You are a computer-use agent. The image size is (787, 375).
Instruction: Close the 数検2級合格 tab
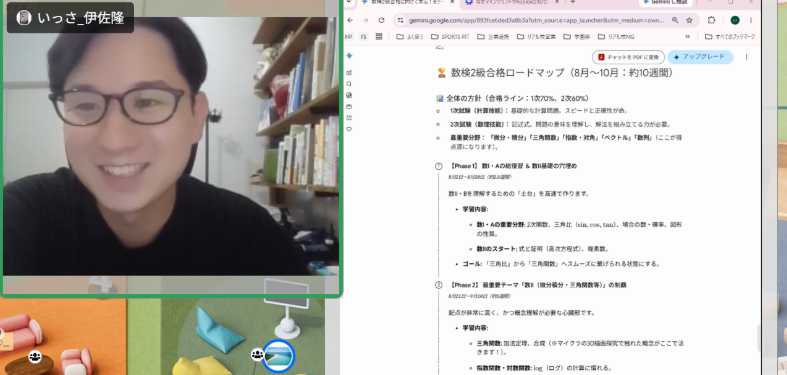pos(452,3)
